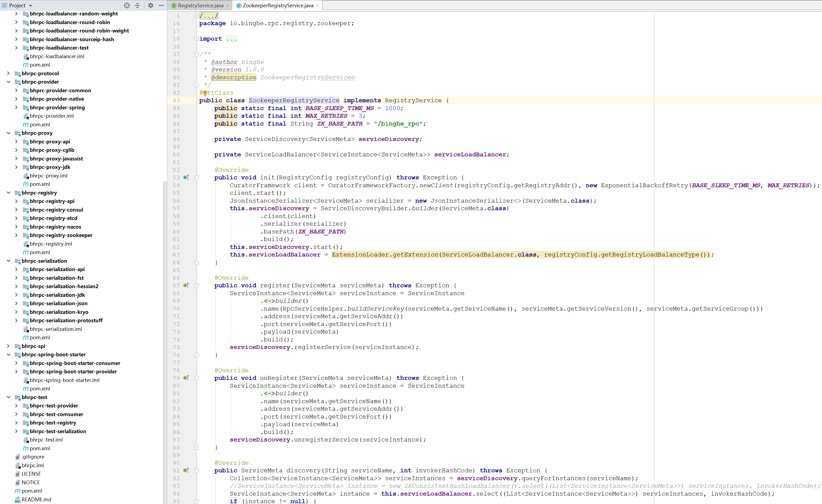Hide the Project panel with minus icon
The image size is (822, 504).
(161, 5)
